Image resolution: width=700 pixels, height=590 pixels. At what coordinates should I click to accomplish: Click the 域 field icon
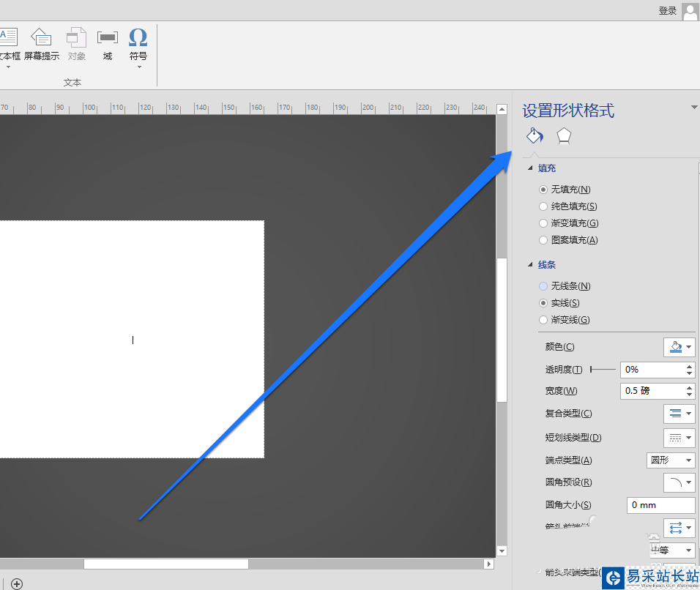(x=108, y=37)
